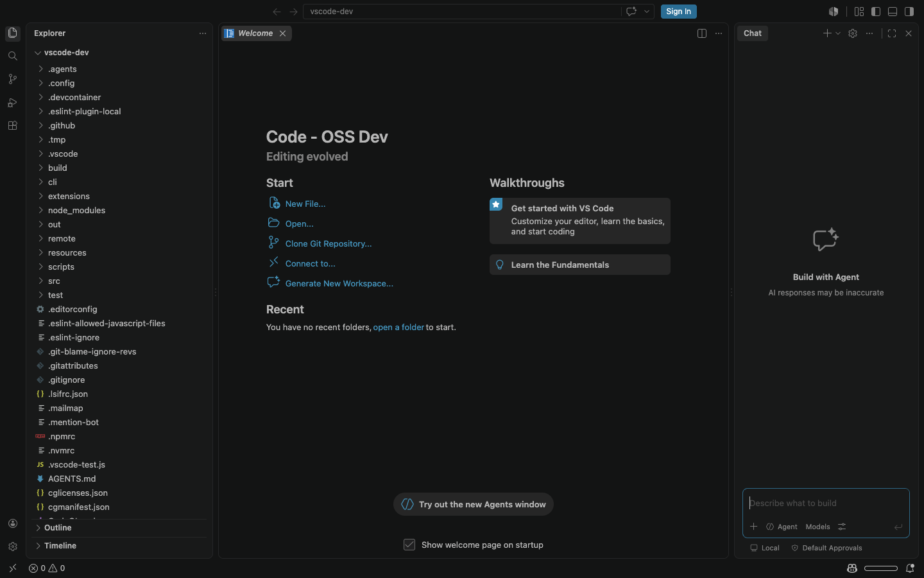Open Source Control view icon
The height and width of the screenshot is (578, 924).
pyautogui.click(x=12, y=79)
